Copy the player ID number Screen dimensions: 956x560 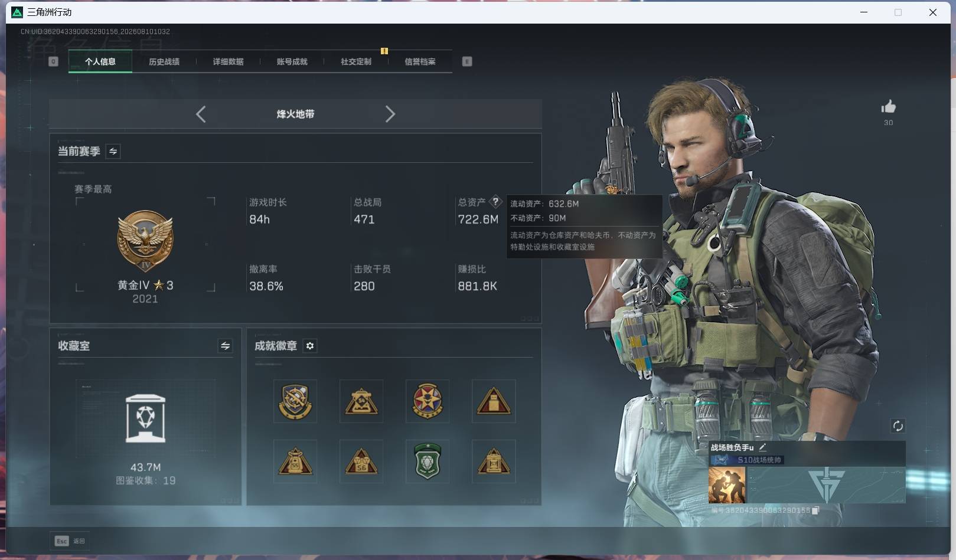click(x=815, y=510)
